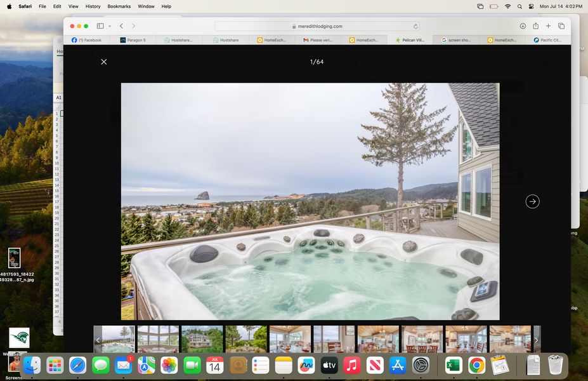Reload the meredithlodging.com page
The image size is (588, 381).
coord(415,26)
